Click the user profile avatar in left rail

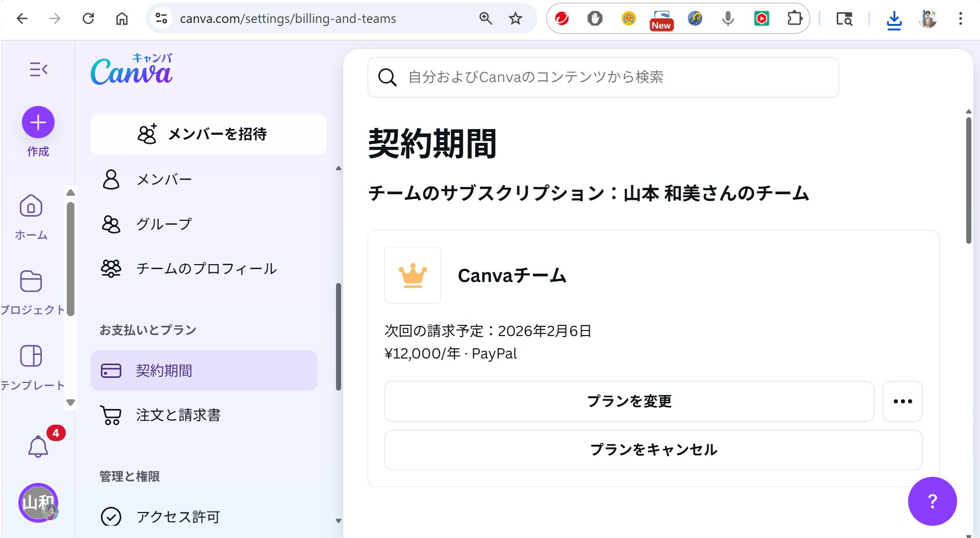tap(38, 503)
